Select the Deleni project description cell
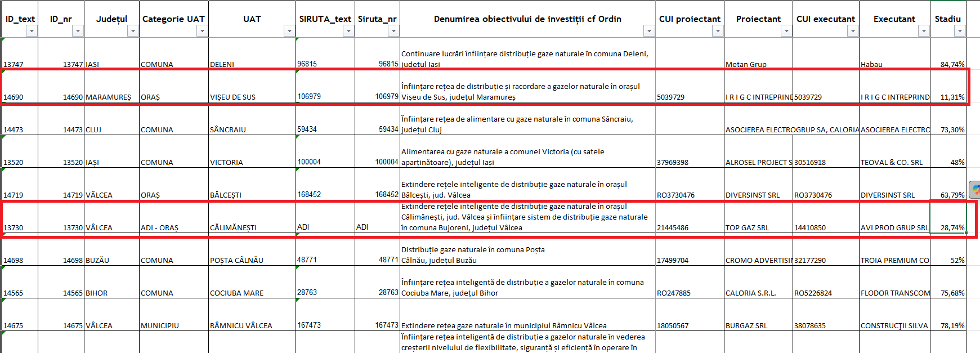 click(x=527, y=53)
